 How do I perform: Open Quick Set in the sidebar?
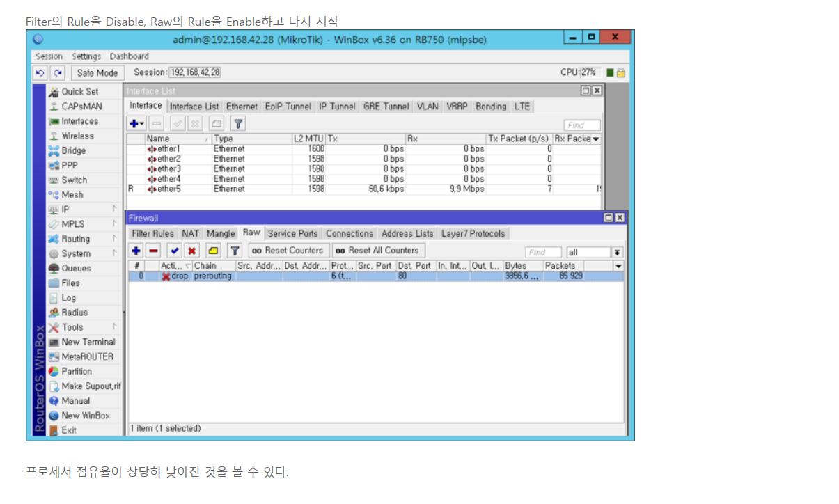click(80, 92)
